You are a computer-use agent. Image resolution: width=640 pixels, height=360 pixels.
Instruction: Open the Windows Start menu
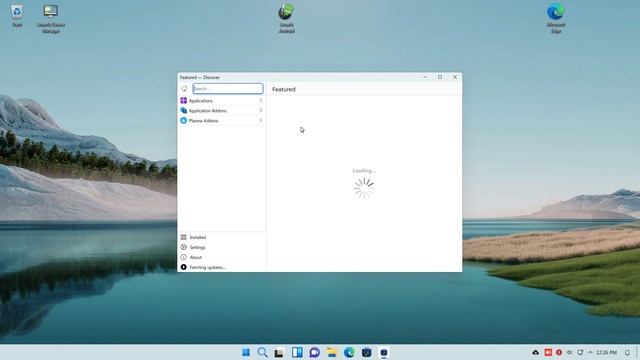pyautogui.click(x=246, y=352)
